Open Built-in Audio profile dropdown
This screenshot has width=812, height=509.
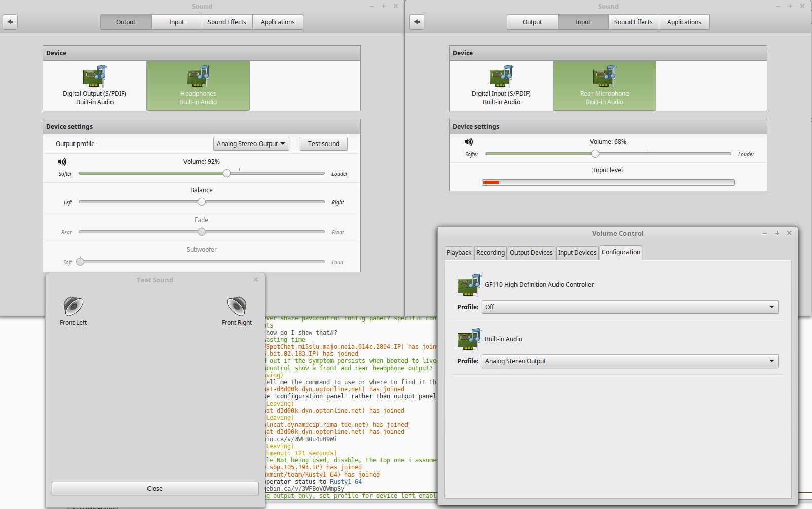630,361
